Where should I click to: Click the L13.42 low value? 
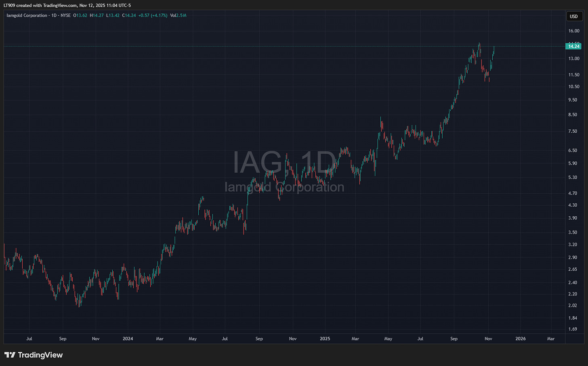113,15
